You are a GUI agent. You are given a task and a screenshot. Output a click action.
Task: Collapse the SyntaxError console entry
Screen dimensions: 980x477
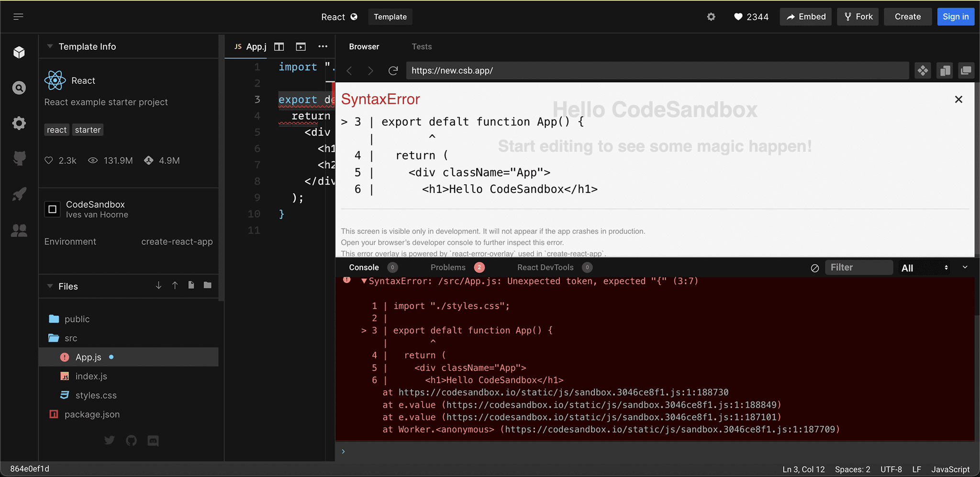tap(364, 281)
